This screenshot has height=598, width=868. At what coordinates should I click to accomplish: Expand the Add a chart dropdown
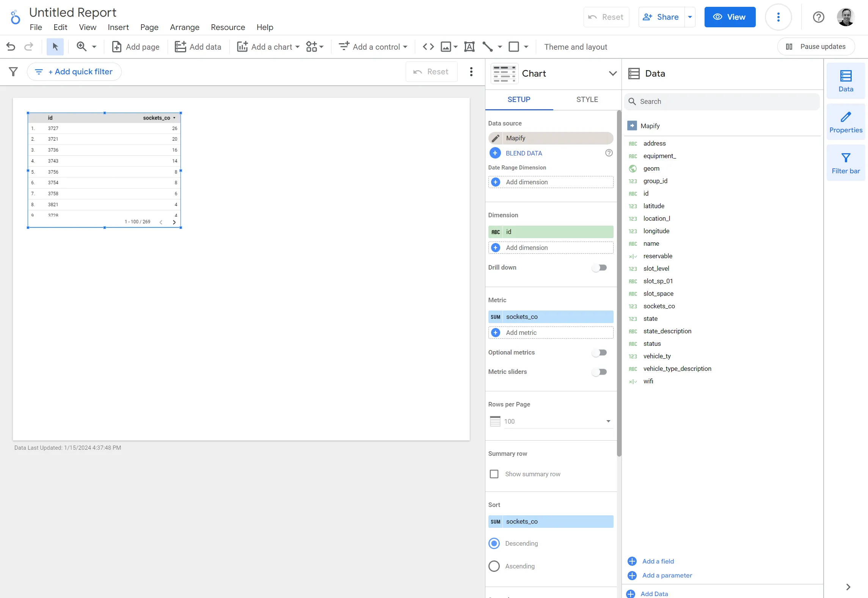tap(297, 47)
